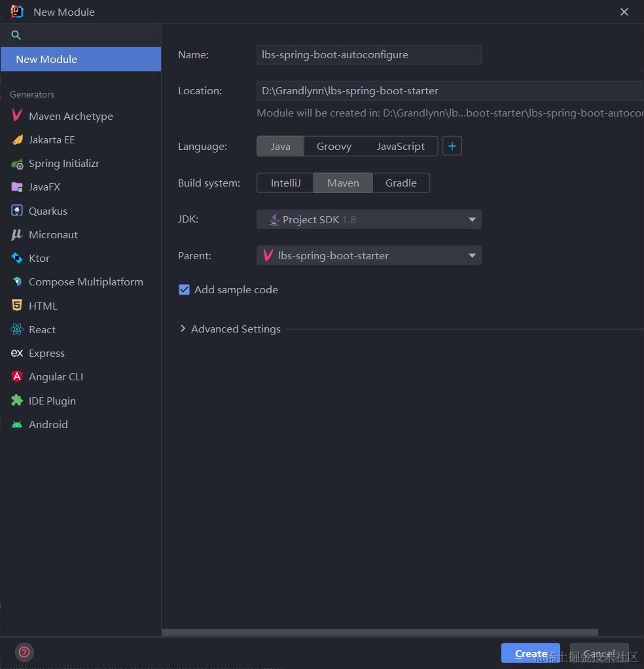Image resolution: width=644 pixels, height=669 pixels.
Task: Click the HTML5 shield icon
Action: (x=17, y=306)
